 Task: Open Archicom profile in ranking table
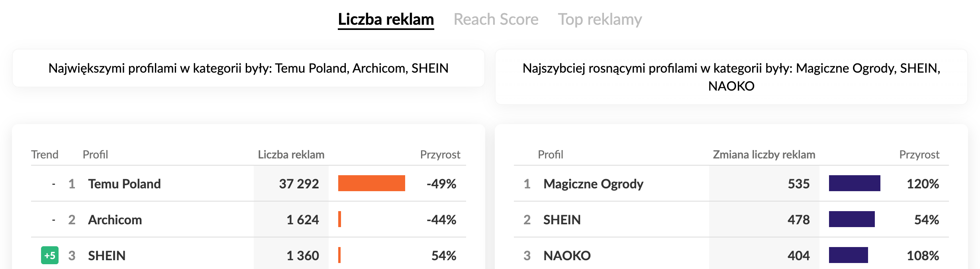coord(115,220)
